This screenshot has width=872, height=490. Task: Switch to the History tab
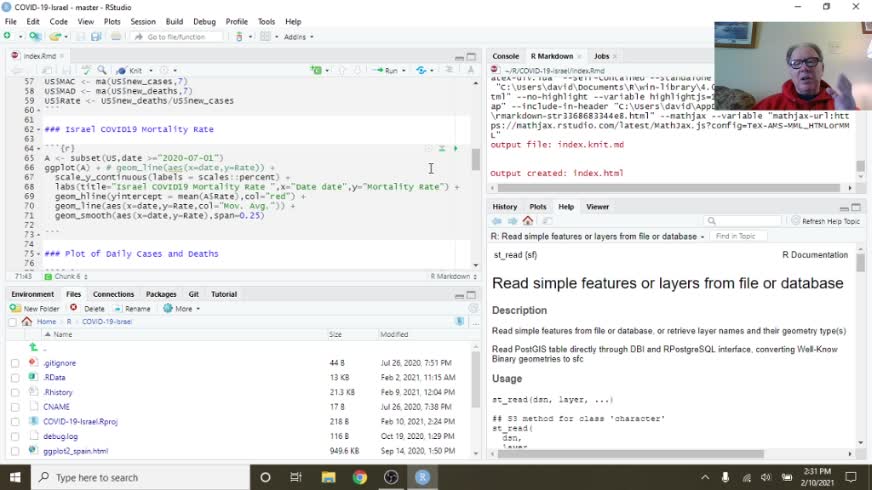tap(504, 207)
